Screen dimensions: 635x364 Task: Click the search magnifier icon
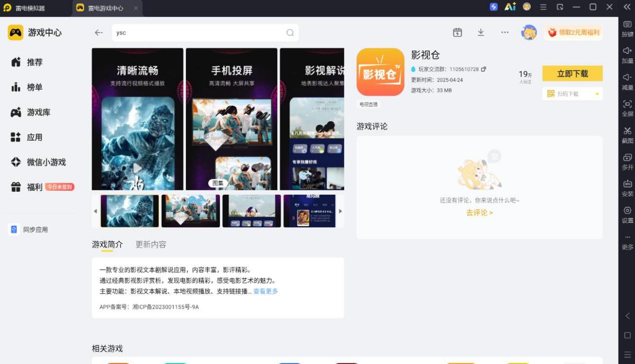pos(290,33)
